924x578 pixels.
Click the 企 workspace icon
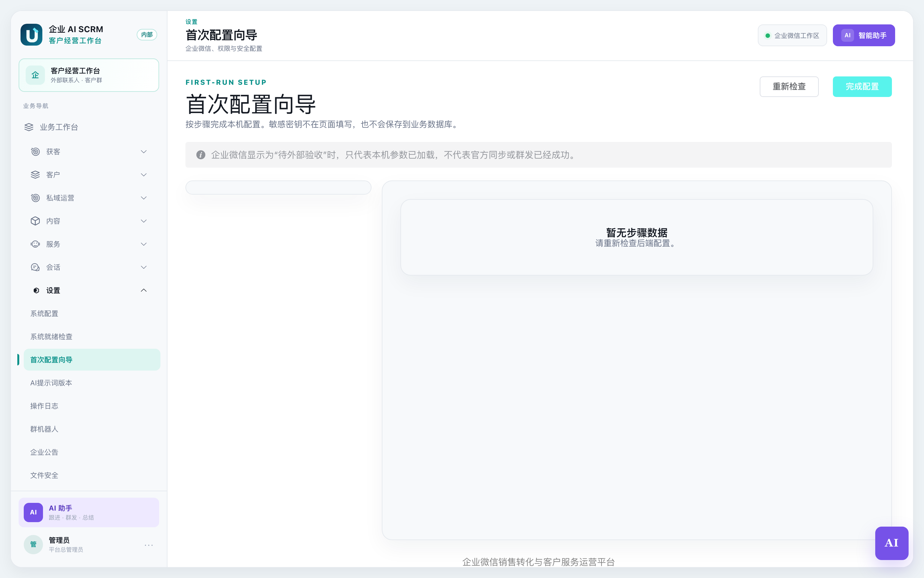pos(35,75)
